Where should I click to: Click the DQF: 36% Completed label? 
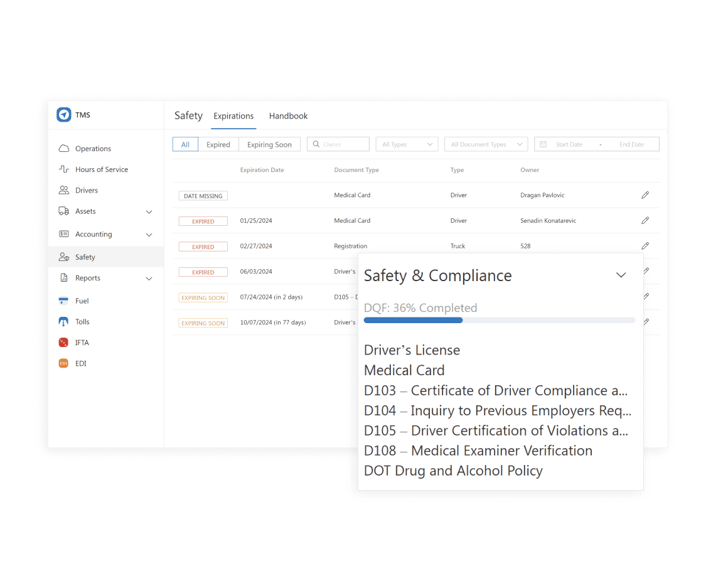pos(420,308)
